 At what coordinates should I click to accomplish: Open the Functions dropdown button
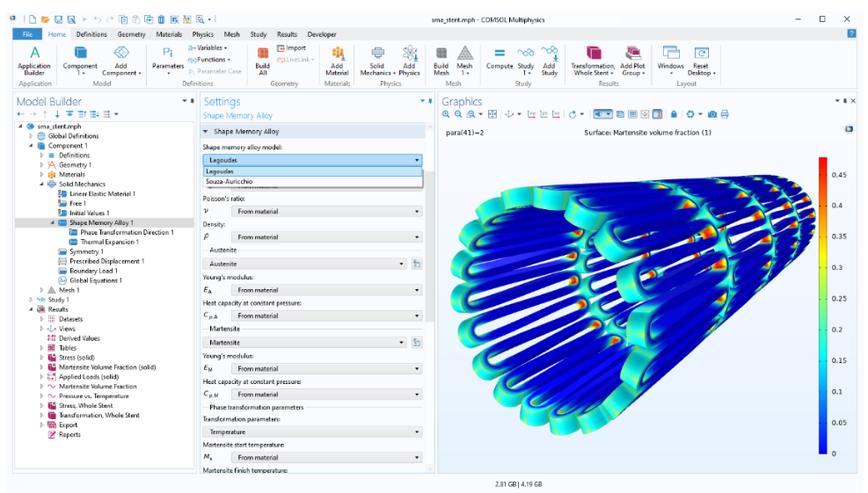click(209, 60)
